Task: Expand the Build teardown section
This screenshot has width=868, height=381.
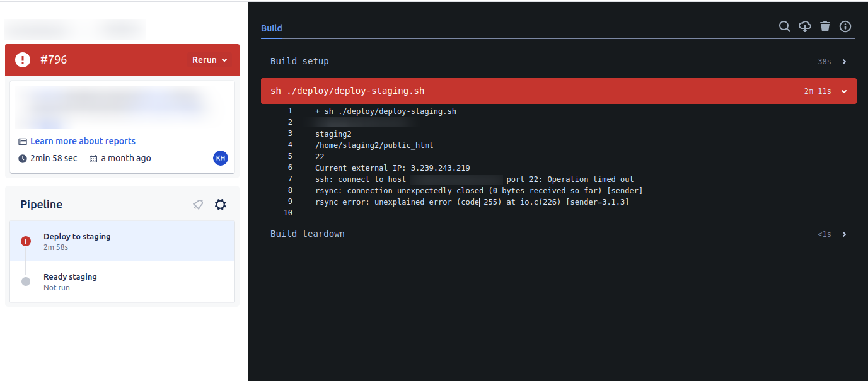Action: pos(844,234)
